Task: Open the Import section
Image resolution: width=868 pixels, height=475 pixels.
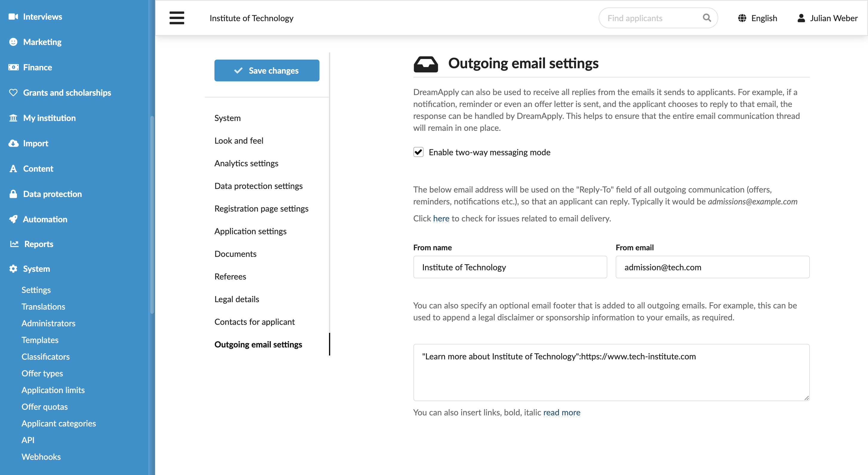Action: (x=35, y=143)
